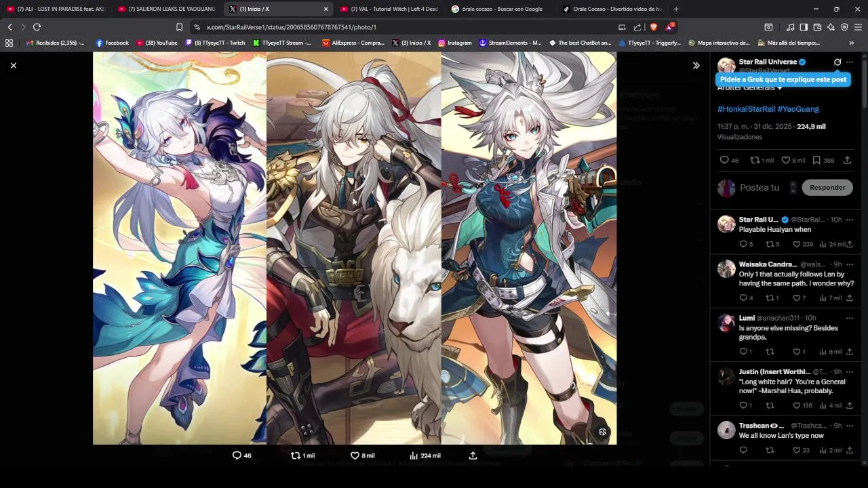Click the Grok explain icon next to Star Rail Universe
The image size is (868, 488).
[x=837, y=62]
